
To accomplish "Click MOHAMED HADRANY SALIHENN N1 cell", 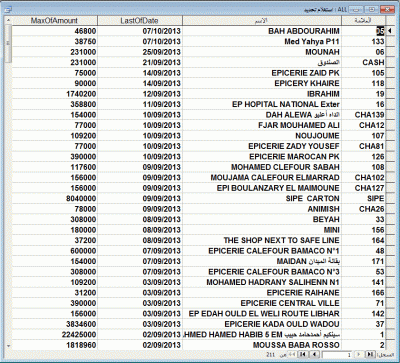I will pyautogui.click(x=262, y=282).
